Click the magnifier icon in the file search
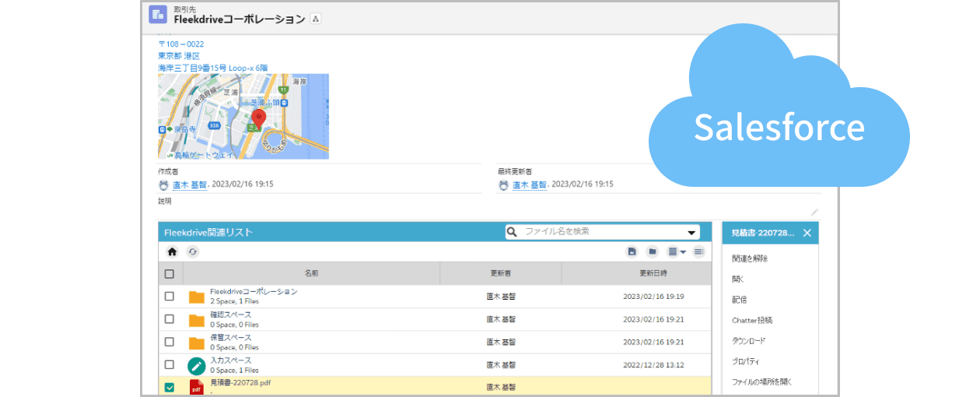The image size is (980, 397). click(x=512, y=232)
